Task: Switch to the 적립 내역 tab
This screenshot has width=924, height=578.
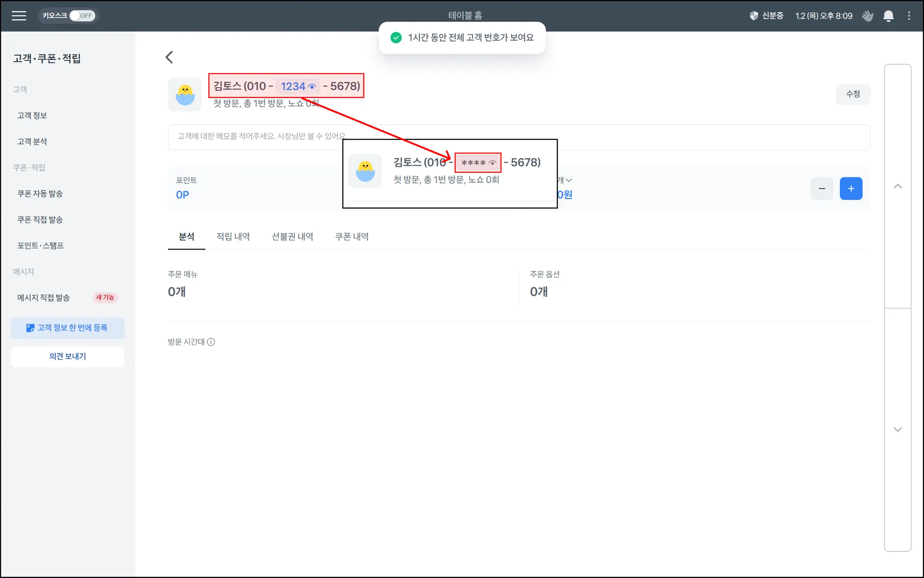Action: point(233,237)
